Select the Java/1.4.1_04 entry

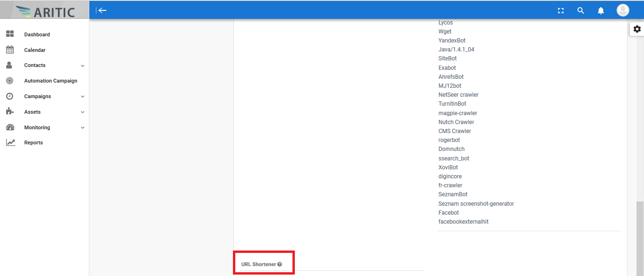click(456, 50)
